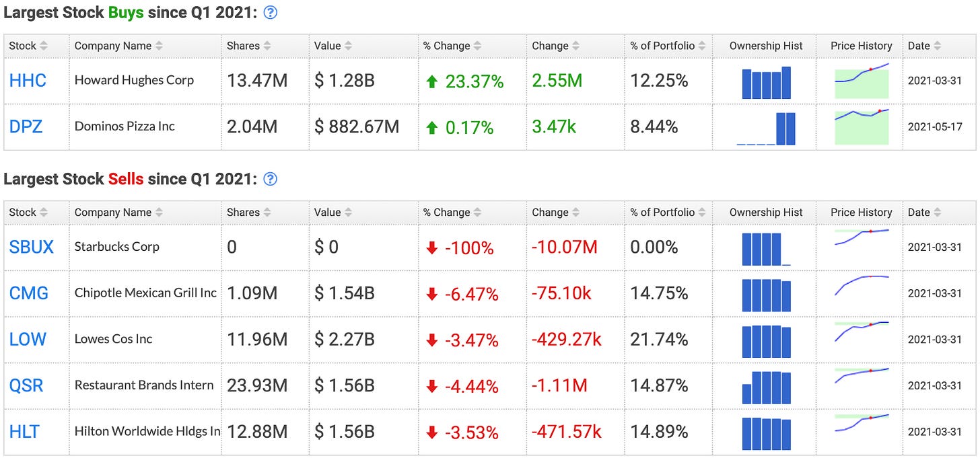Screen dimensions: 980x458
Task: Open the SBUX stock link
Action: (32, 247)
